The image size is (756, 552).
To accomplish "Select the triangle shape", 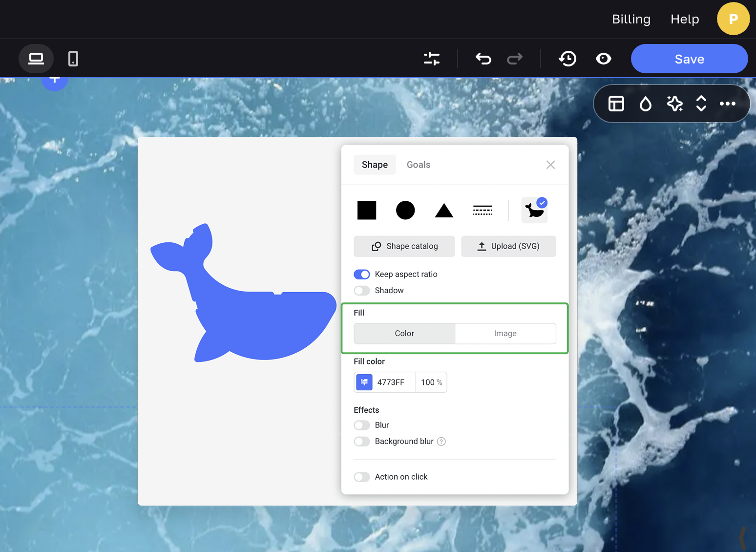I will coord(444,211).
